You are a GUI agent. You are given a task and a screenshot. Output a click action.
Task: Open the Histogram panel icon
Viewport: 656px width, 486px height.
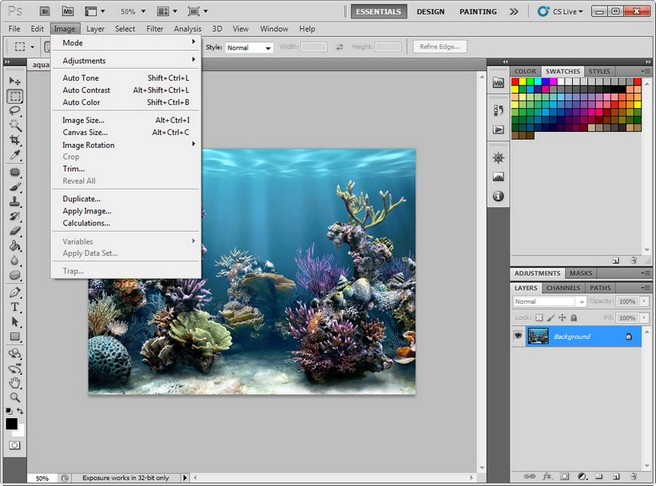tap(498, 177)
